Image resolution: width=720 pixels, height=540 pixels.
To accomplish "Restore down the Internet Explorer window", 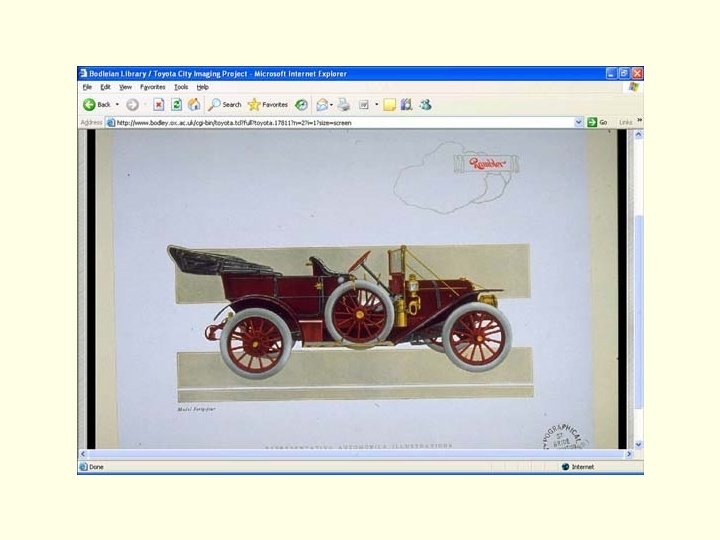I will tap(624, 73).
